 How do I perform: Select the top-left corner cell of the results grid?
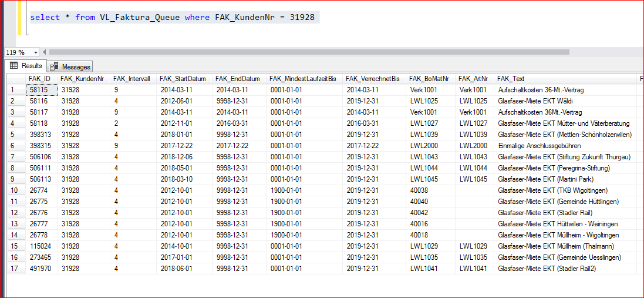[16, 79]
